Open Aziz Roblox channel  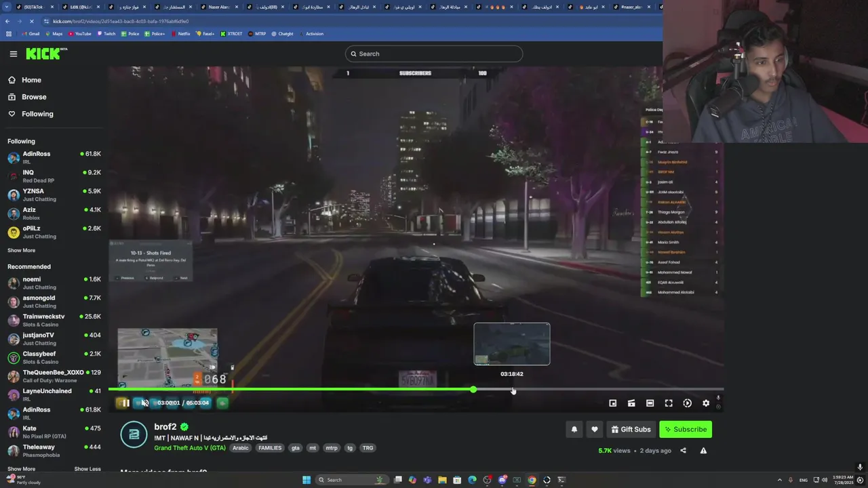pos(54,213)
